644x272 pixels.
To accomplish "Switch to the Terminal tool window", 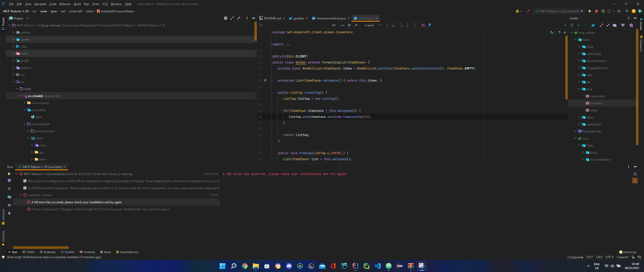I will coord(87,252).
